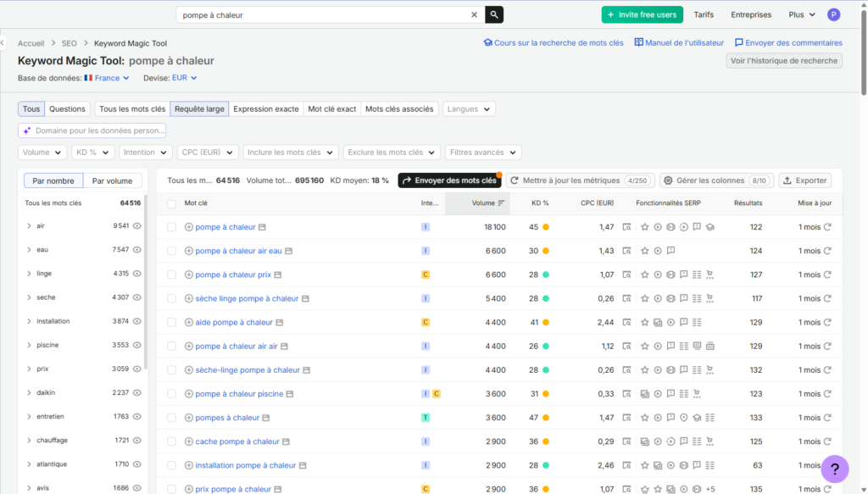Click the add icon beside 'aide pompe à chaleur'
868x494 pixels.
pos(189,322)
